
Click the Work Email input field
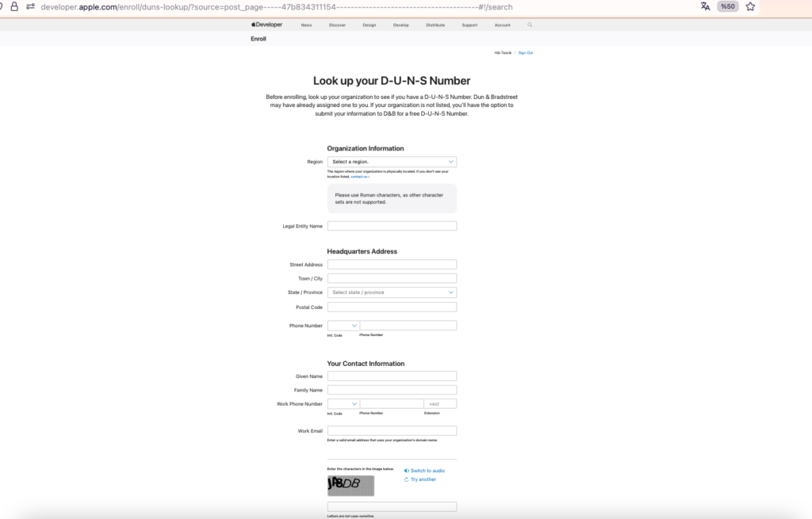tap(392, 431)
